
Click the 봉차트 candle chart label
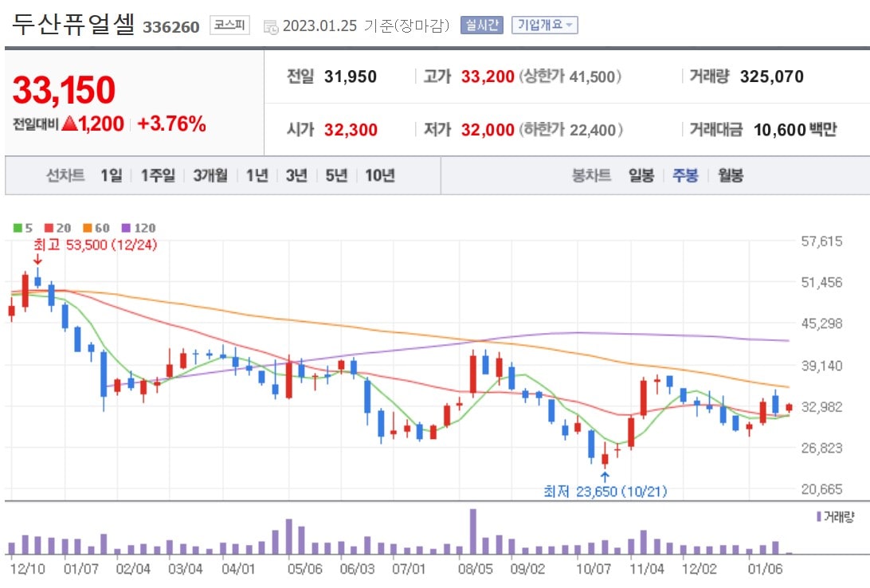pos(591,176)
